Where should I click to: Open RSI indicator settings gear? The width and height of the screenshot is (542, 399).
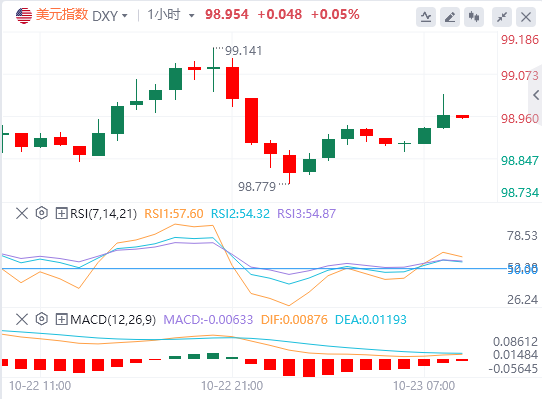tap(41, 213)
